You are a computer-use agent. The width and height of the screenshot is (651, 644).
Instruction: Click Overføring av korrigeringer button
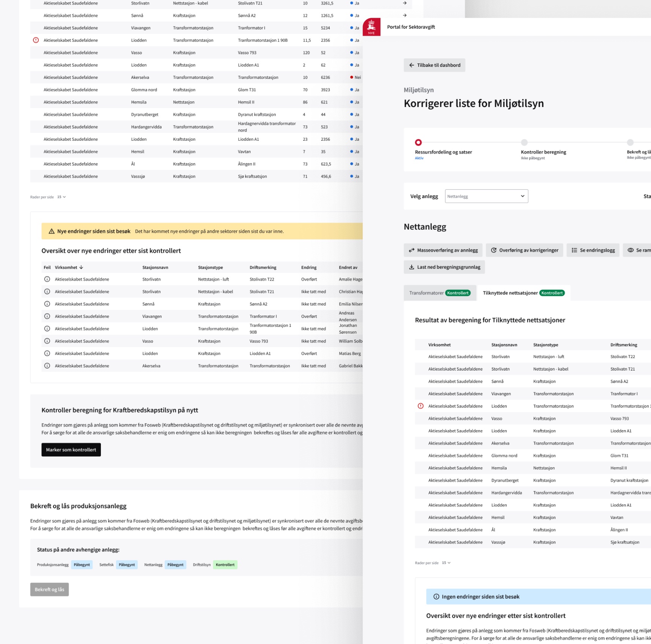524,250
